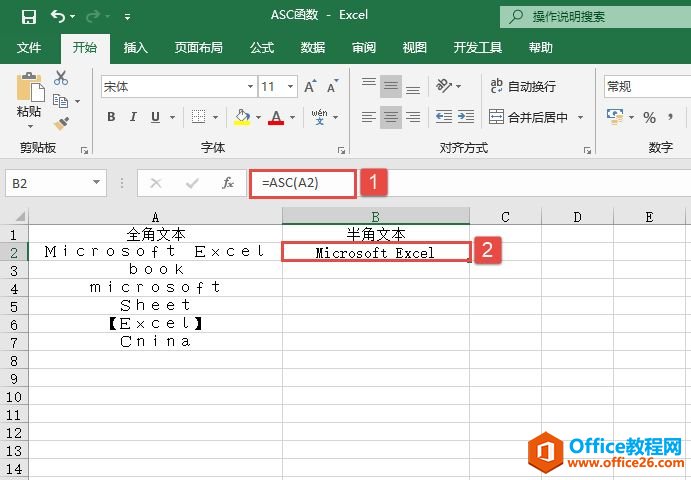Screen dimensions: 691x480
Task: Cut selection with scissors icon
Action: tap(61, 78)
